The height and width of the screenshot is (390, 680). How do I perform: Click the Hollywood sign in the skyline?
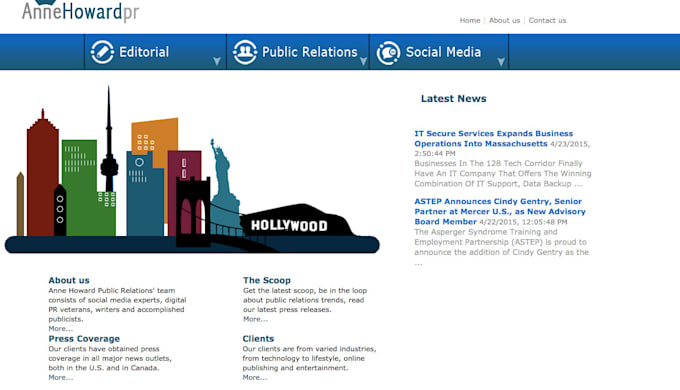pyautogui.click(x=289, y=226)
